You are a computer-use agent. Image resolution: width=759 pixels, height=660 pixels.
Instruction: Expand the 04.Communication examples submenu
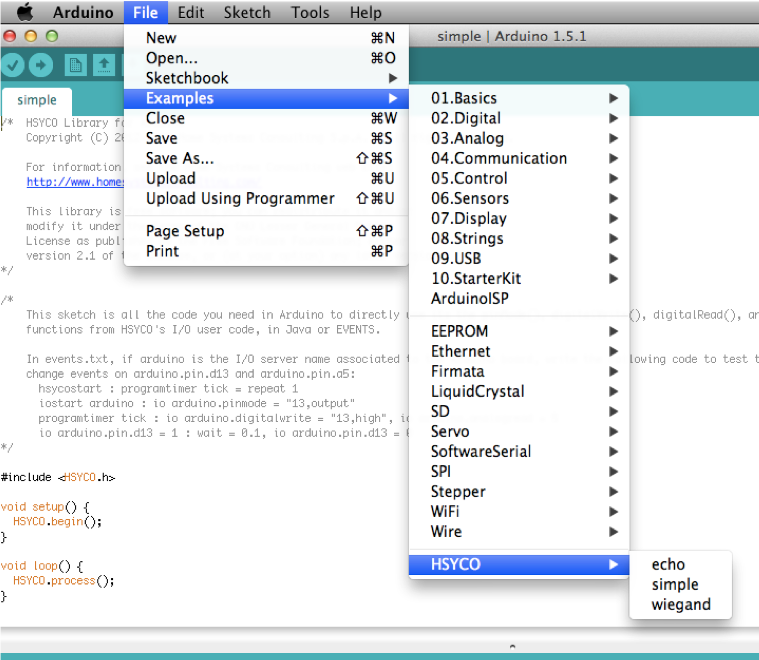pyautogui.click(x=519, y=158)
